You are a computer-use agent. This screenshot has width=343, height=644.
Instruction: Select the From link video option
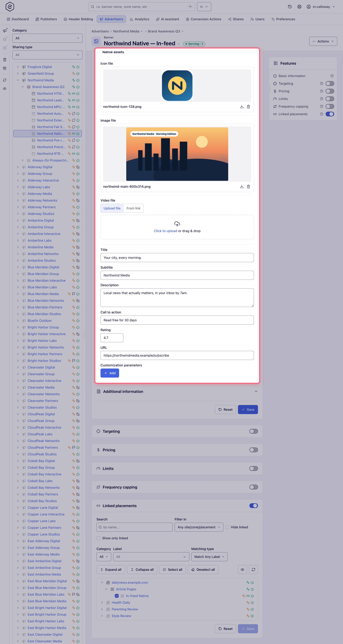[133, 208]
